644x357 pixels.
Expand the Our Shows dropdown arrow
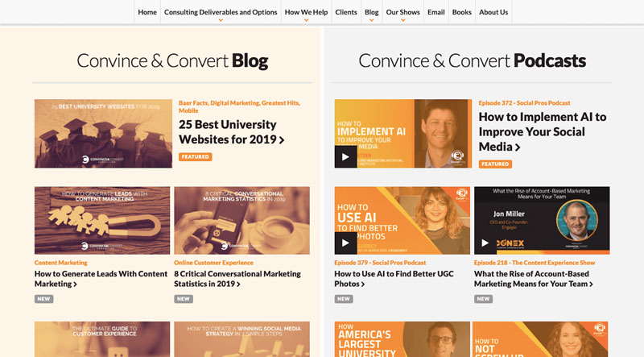click(403, 20)
